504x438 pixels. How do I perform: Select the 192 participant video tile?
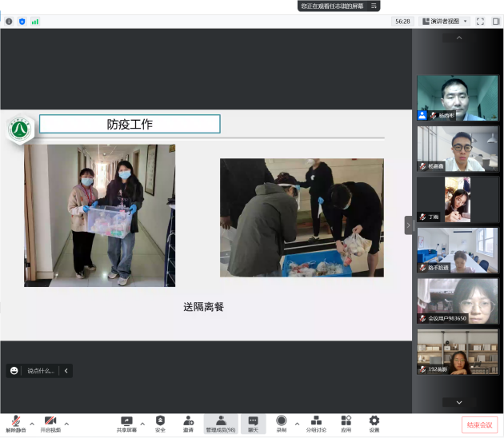click(x=458, y=352)
